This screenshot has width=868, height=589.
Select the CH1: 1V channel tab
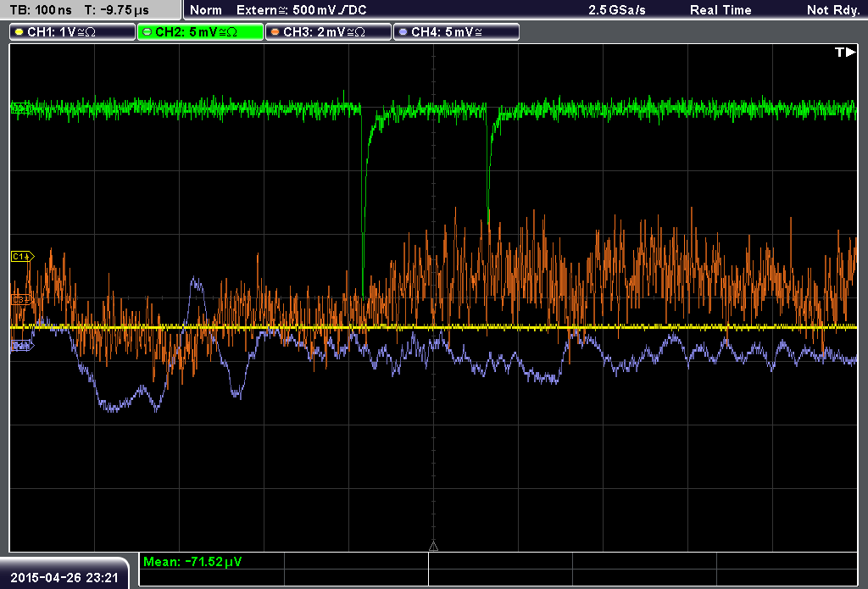pos(73,32)
